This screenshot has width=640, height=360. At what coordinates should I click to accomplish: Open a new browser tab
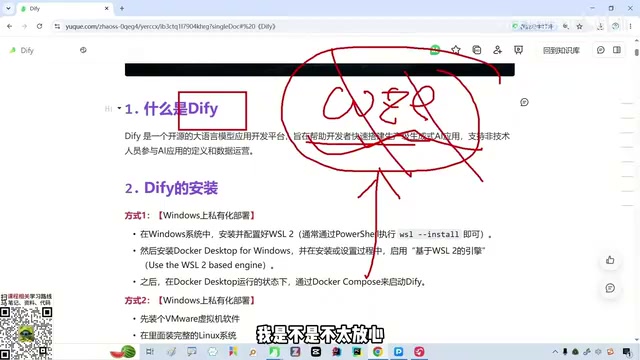point(122,8)
